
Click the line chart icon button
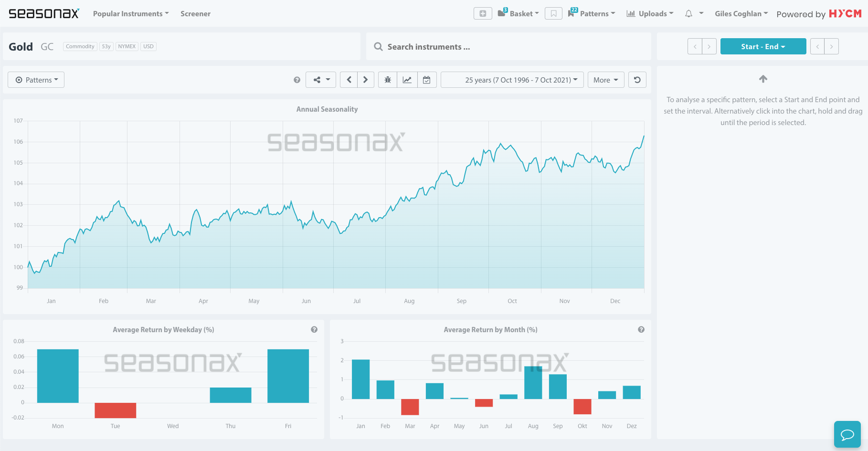tap(407, 80)
